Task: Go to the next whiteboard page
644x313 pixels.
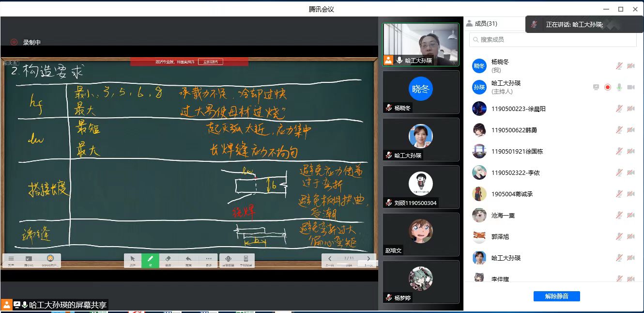Action: pyautogui.click(x=368, y=259)
